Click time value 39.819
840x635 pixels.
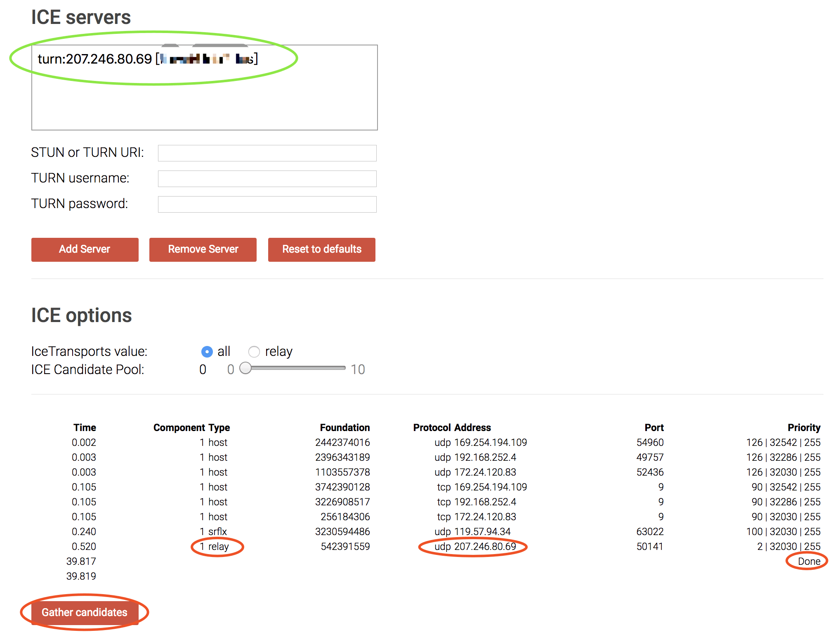(81, 576)
